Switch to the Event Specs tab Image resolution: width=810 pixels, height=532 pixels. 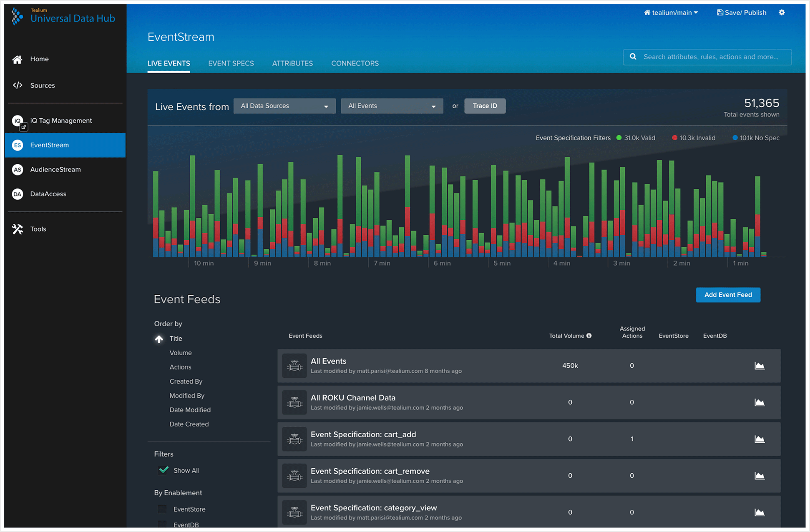pyautogui.click(x=231, y=63)
